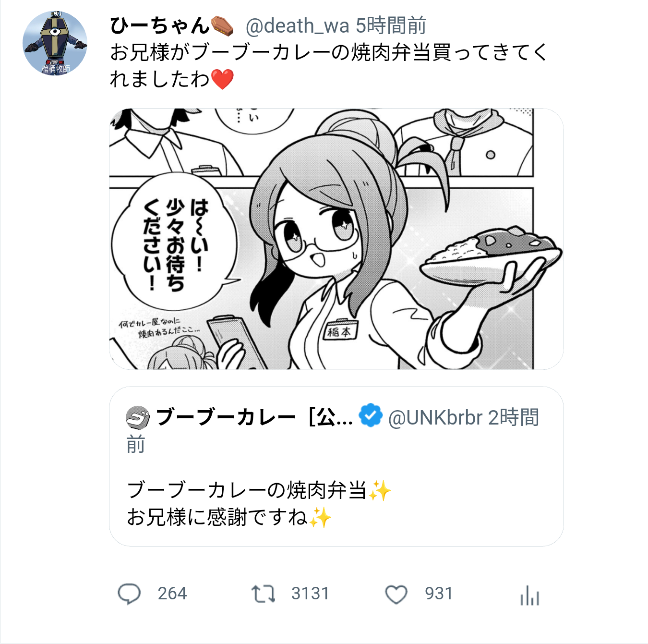
Task: Open the manga waitress image
Action: click(x=336, y=239)
